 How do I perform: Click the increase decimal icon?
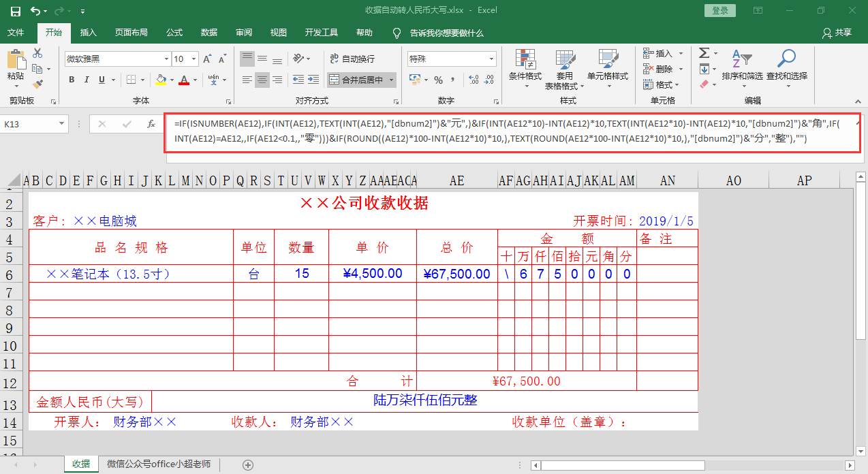pos(474,80)
